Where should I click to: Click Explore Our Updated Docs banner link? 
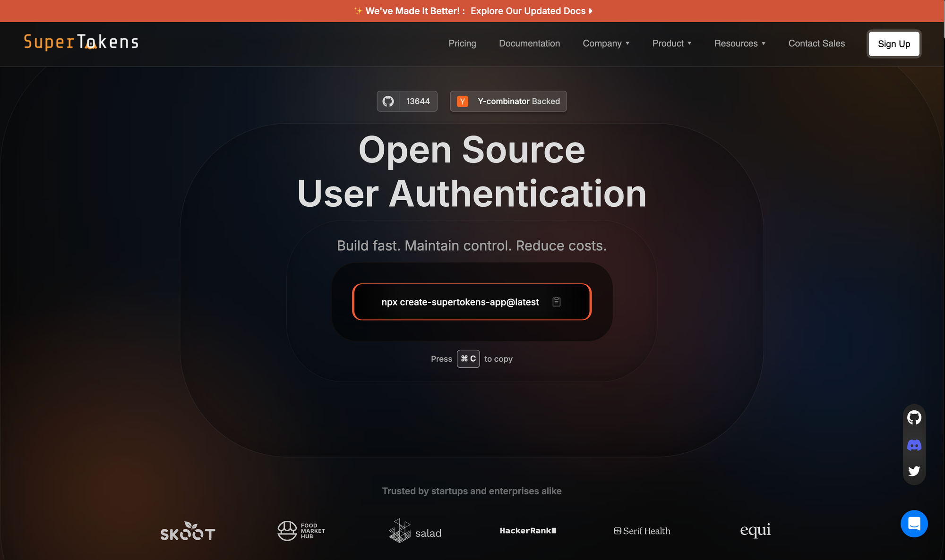point(532,11)
